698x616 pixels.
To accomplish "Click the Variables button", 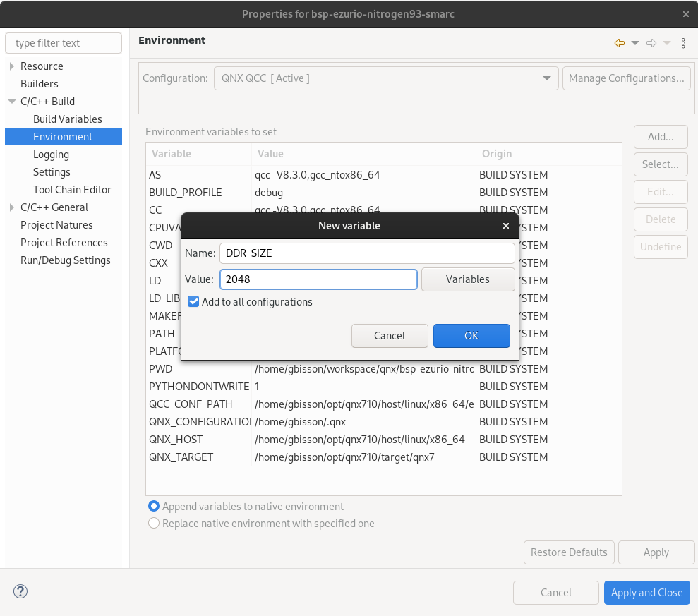I will coord(468,279).
